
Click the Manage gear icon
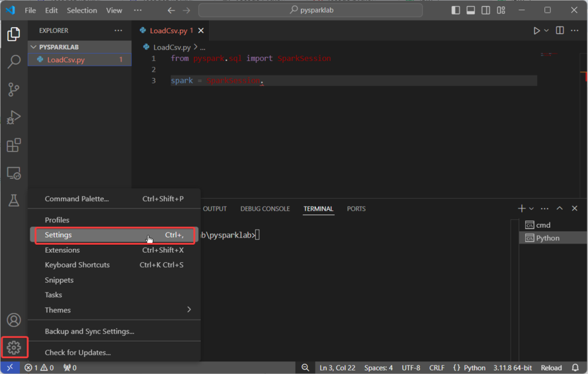[x=14, y=347]
